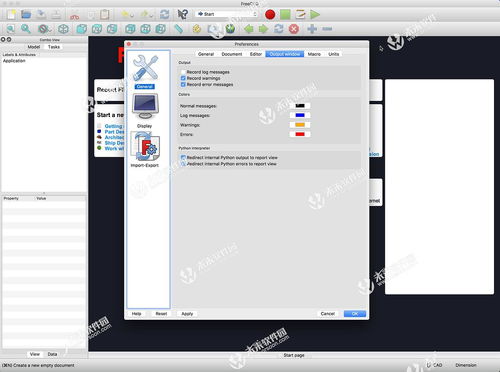Switch to the Macro preferences tab
The height and width of the screenshot is (372, 500).
314,54
